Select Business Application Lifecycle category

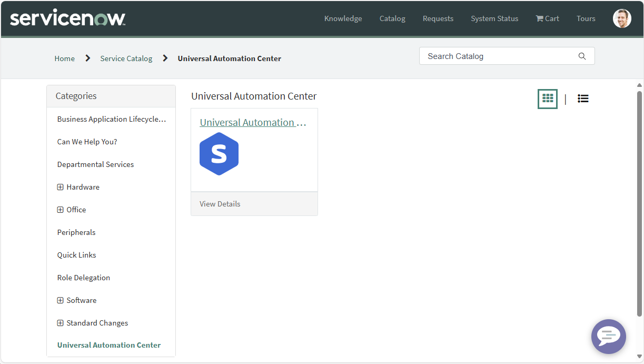[112, 119]
